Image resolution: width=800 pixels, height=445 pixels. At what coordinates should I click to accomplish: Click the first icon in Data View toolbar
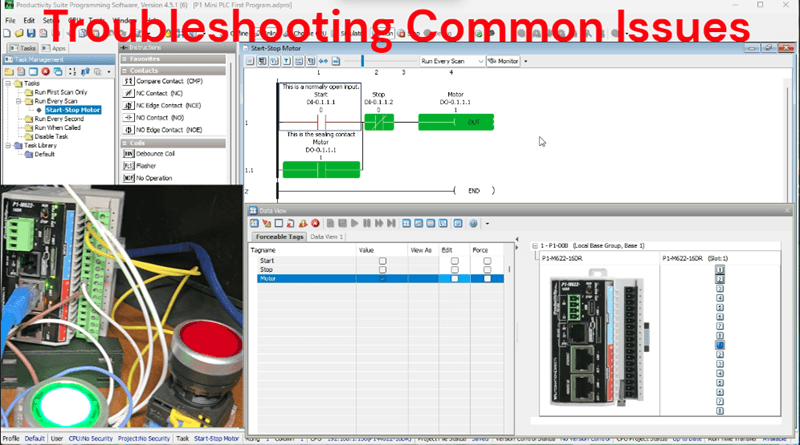(x=254, y=224)
